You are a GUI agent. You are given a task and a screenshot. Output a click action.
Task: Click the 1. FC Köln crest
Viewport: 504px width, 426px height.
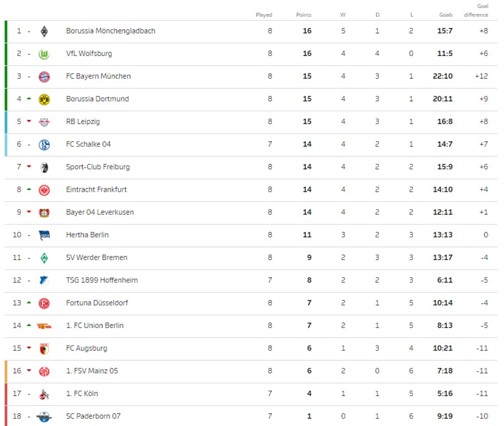pyautogui.click(x=44, y=394)
